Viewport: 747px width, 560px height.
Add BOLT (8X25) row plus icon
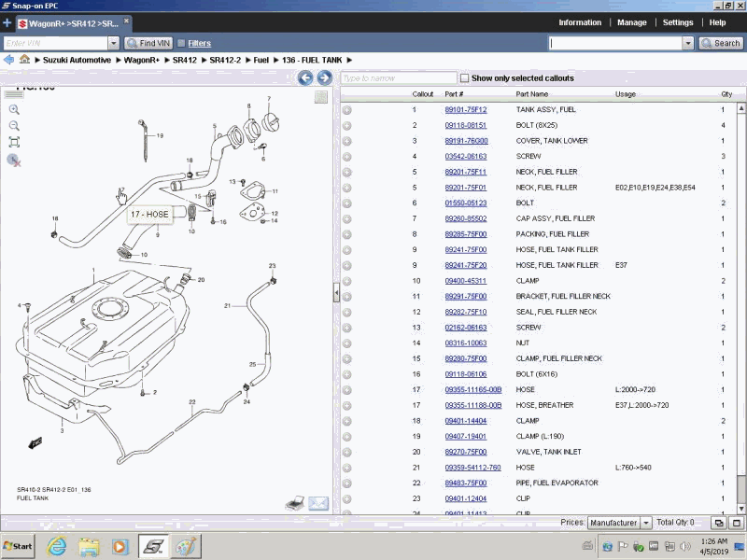[346, 126]
